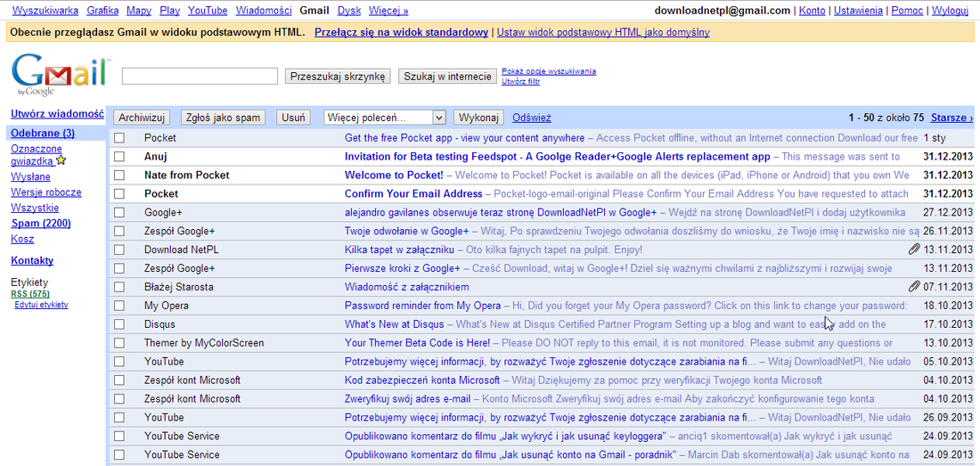Open Play from the top bar

coord(169,11)
